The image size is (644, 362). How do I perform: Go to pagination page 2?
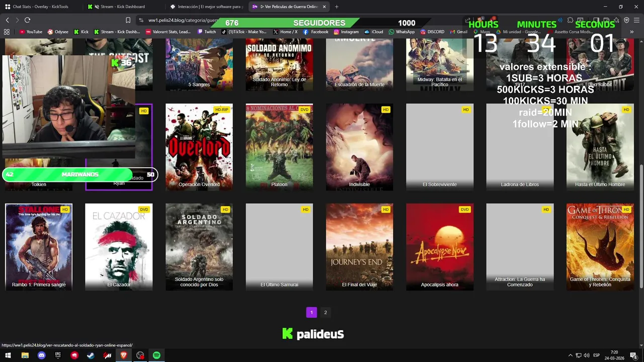point(326,312)
